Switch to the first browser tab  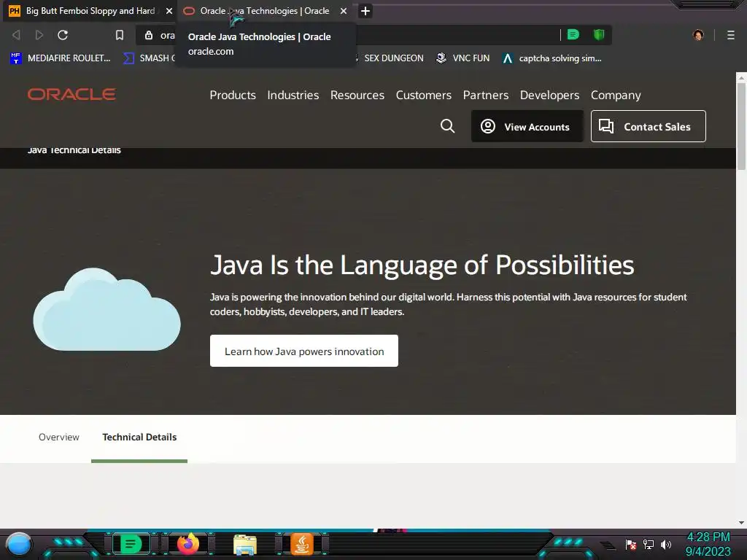(90, 11)
